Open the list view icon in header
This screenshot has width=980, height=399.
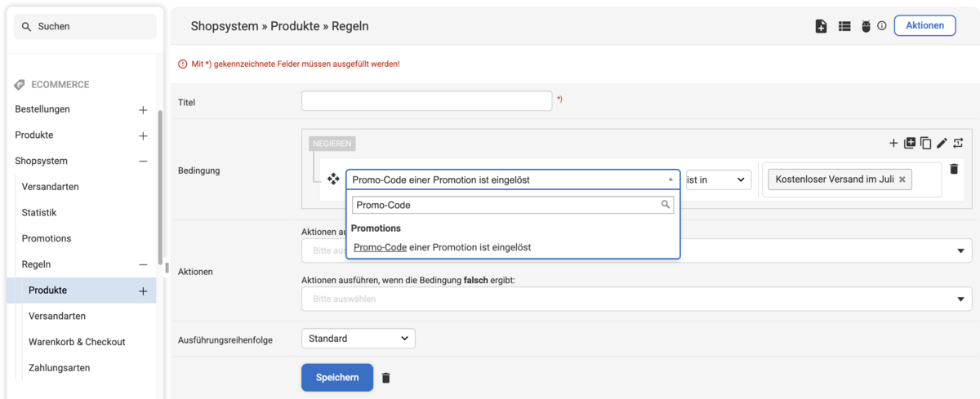(x=844, y=26)
